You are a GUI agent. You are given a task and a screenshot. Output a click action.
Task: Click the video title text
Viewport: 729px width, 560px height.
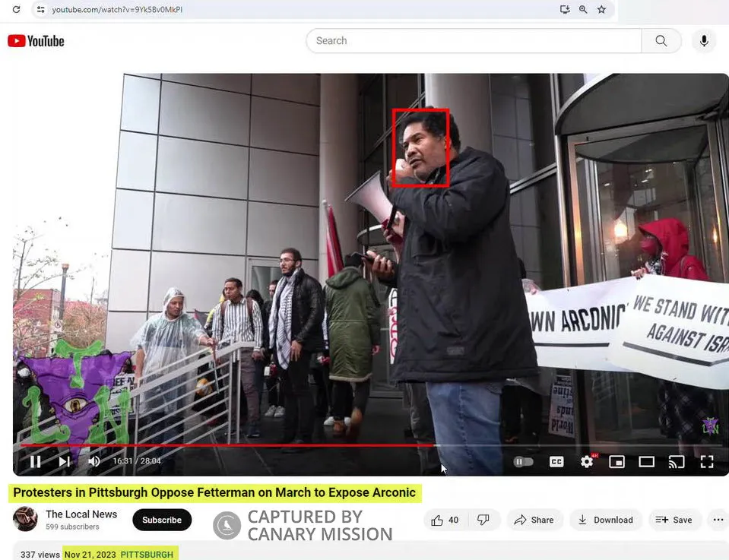click(214, 492)
